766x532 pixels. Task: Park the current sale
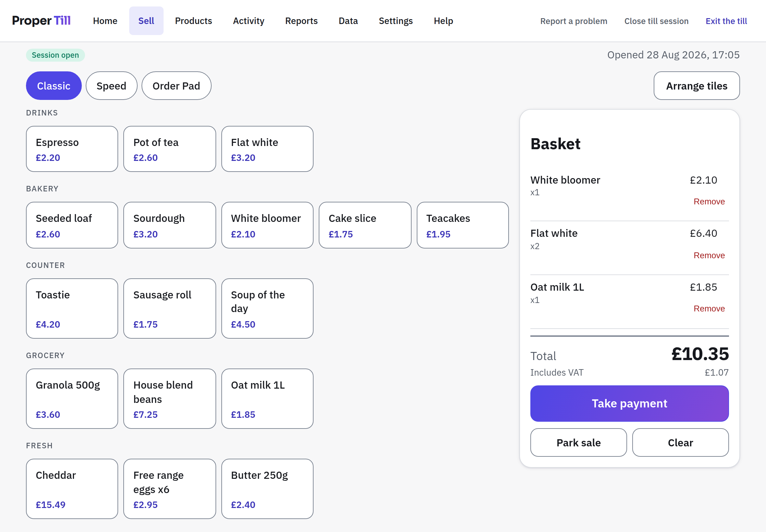579,443
